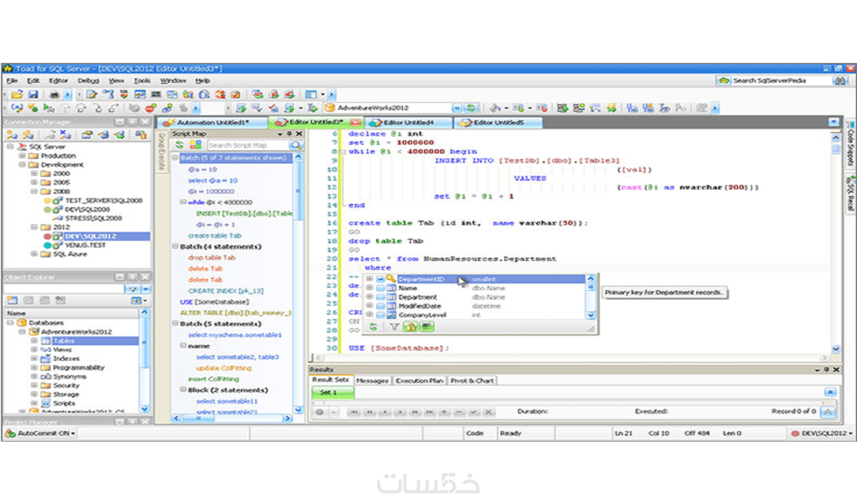
Task: Select VENUS.TEST connection in the tree
Action: (85, 245)
